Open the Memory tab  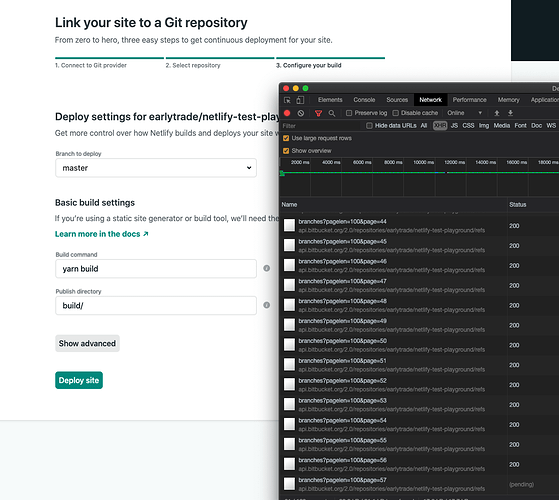point(509,100)
